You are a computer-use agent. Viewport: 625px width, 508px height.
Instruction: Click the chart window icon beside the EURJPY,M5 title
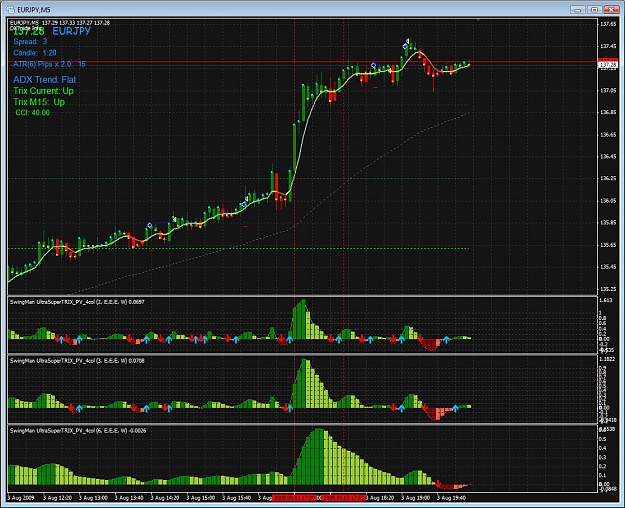(x=11, y=9)
